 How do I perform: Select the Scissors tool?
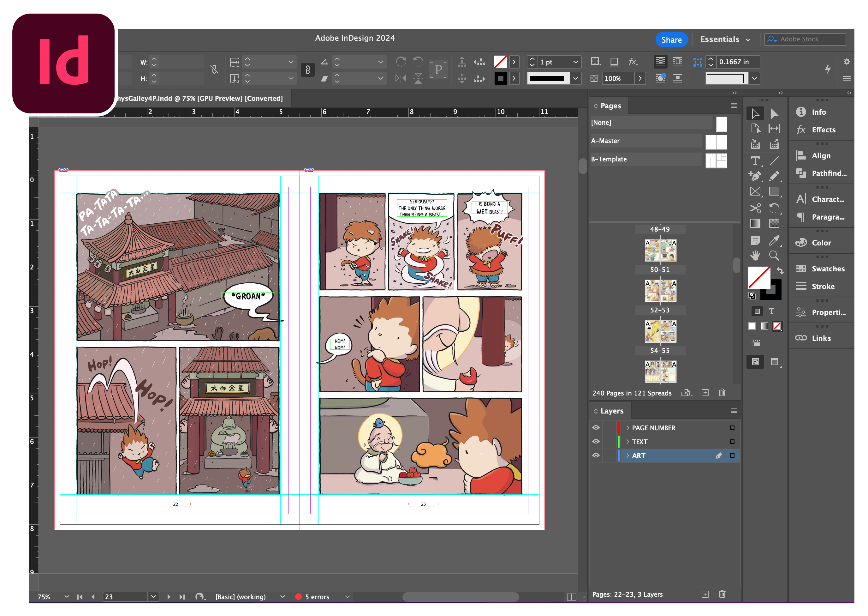pyautogui.click(x=755, y=208)
